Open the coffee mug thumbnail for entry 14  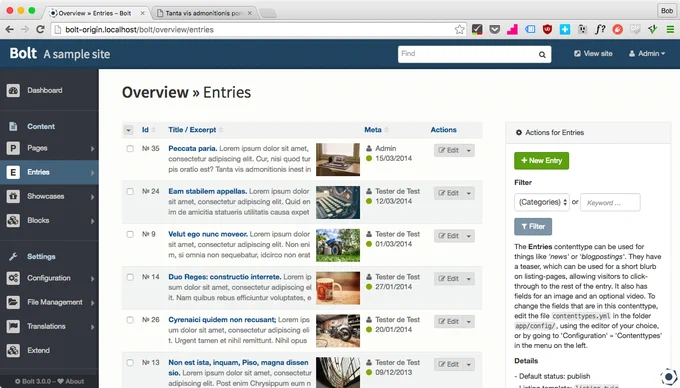(338, 288)
